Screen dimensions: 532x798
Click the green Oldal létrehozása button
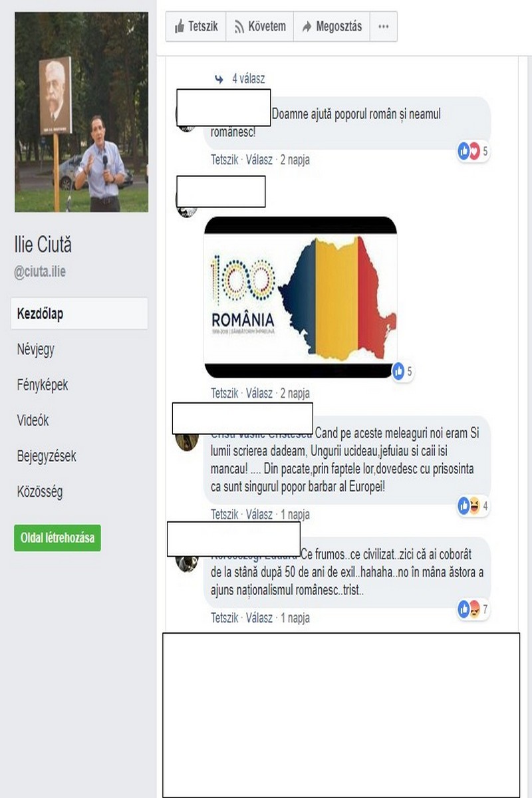(x=57, y=538)
